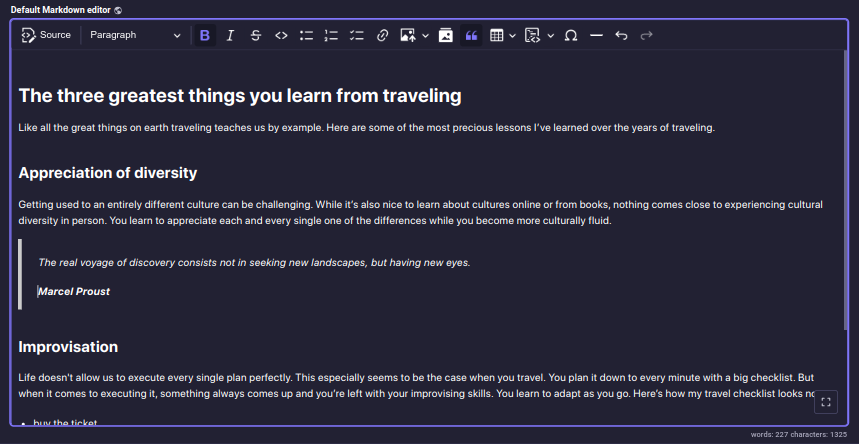This screenshot has width=859, height=444.
Task: Apply strikethrough formatting
Action: coord(256,35)
